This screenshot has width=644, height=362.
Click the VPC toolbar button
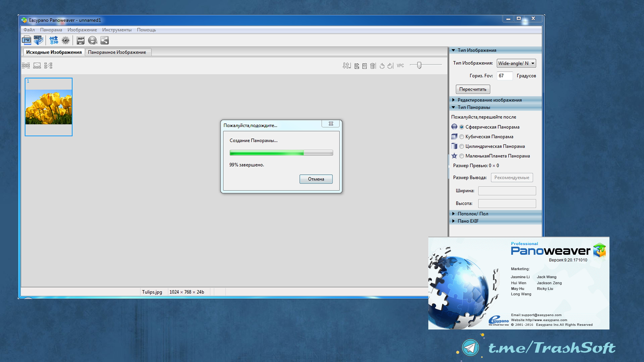[x=400, y=66]
